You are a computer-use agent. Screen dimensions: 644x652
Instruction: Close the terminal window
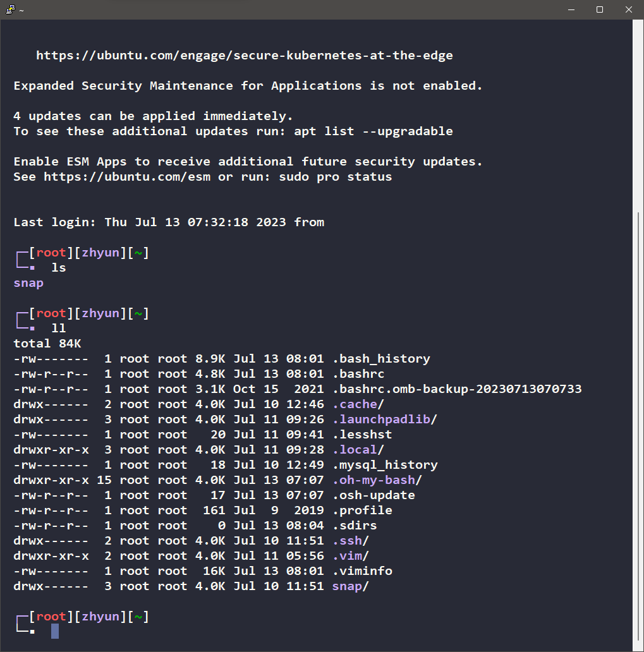629,9
